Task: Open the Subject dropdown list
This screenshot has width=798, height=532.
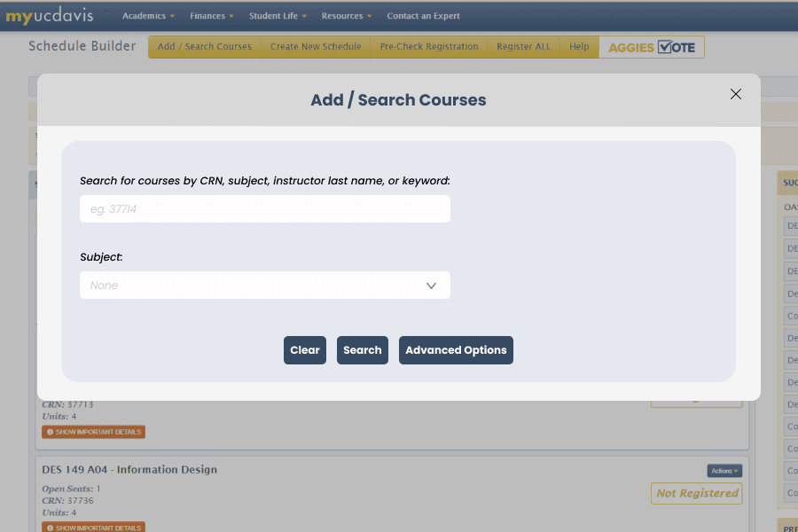Action: [264, 286]
